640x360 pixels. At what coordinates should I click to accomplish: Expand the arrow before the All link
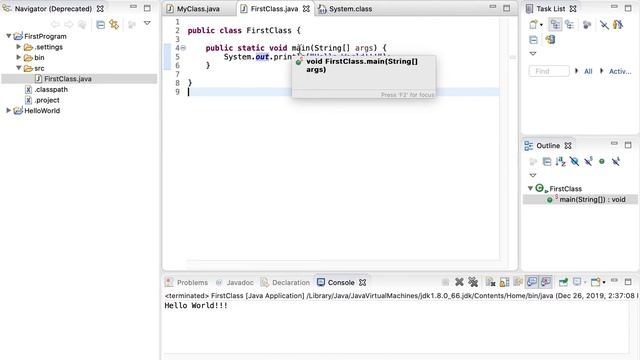pos(576,71)
